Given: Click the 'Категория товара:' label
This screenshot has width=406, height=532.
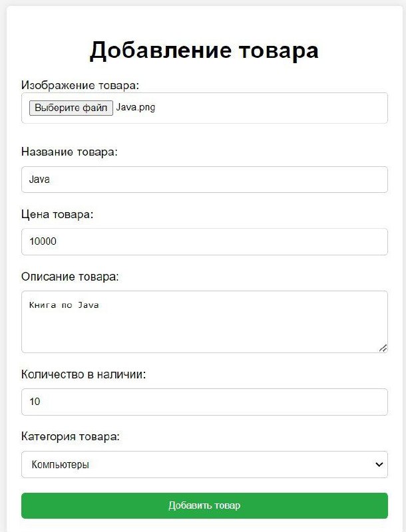Looking at the screenshot, I should pos(71,436).
